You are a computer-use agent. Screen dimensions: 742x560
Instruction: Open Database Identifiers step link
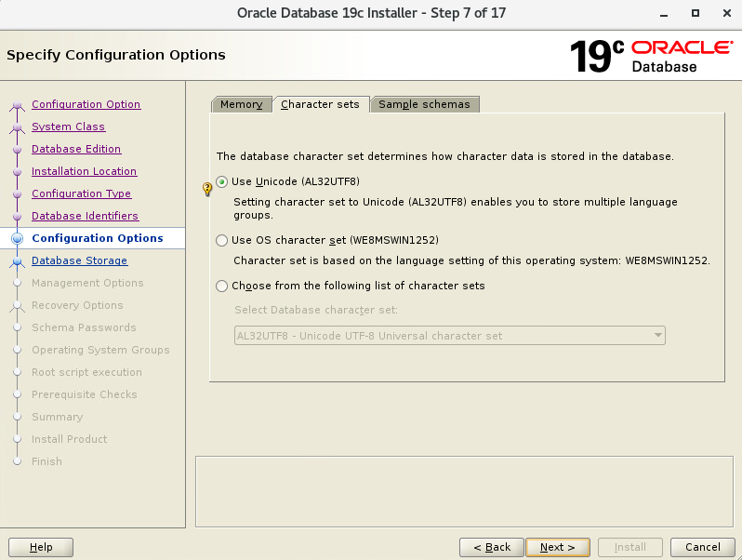point(86,216)
